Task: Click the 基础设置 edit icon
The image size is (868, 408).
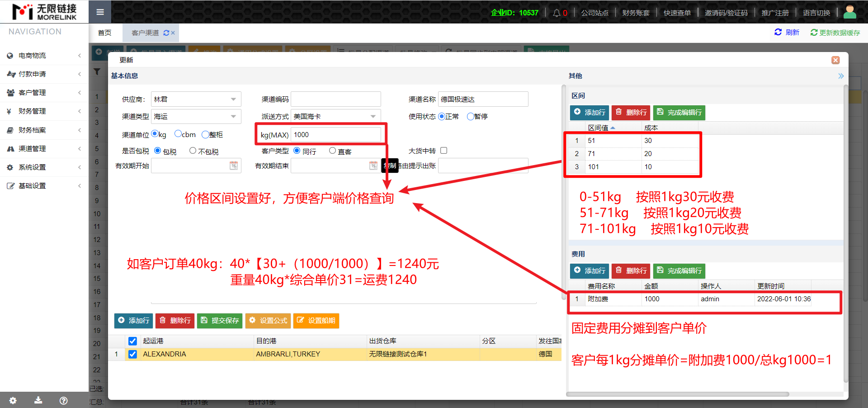Action: tap(10, 186)
